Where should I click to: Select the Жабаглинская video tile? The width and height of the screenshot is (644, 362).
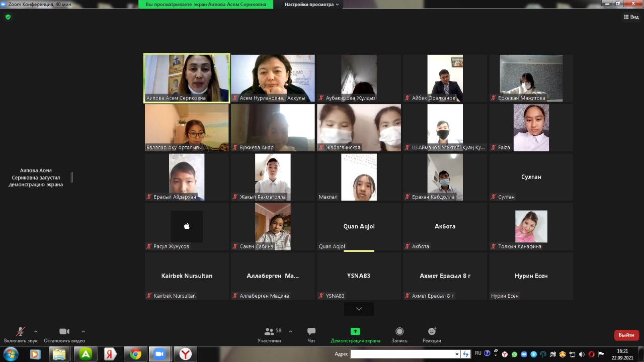(x=359, y=127)
